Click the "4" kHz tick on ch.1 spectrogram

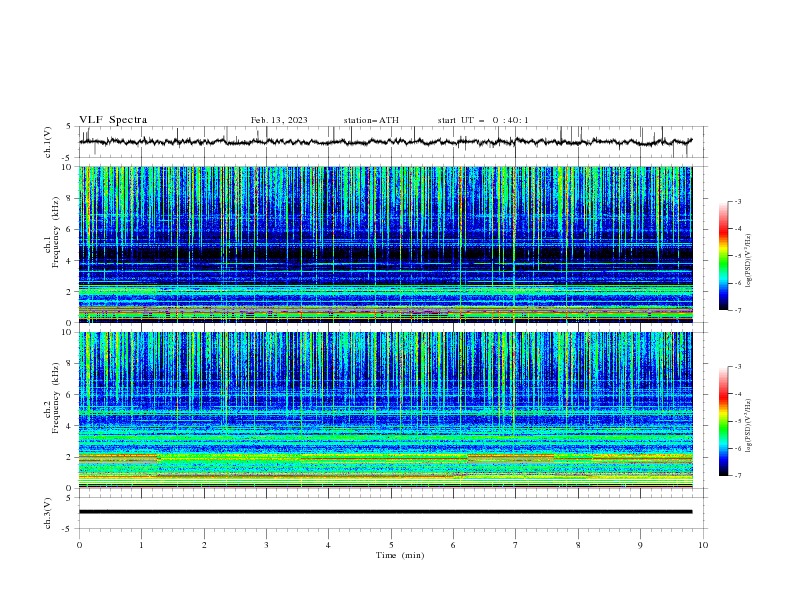pos(70,261)
